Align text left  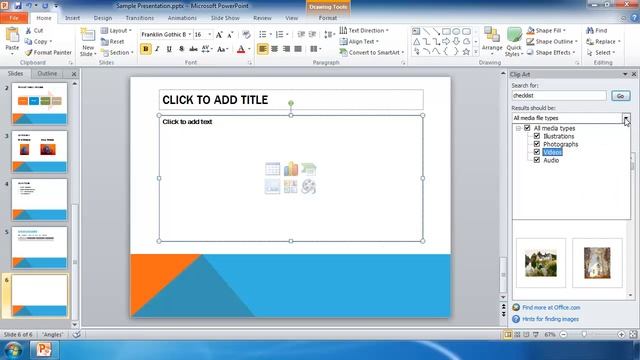263,49
